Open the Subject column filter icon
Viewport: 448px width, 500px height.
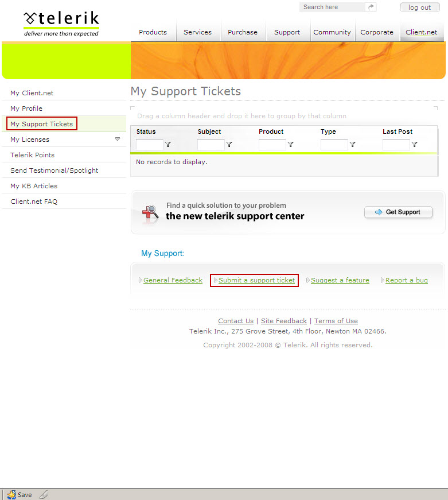point(229,145)
